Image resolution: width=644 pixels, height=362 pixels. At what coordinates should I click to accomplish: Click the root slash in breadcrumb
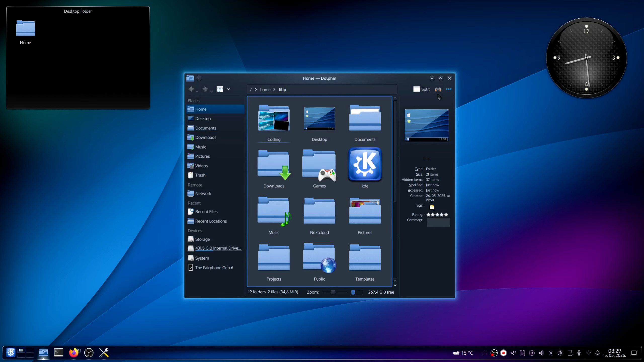[x=251, y=90]
